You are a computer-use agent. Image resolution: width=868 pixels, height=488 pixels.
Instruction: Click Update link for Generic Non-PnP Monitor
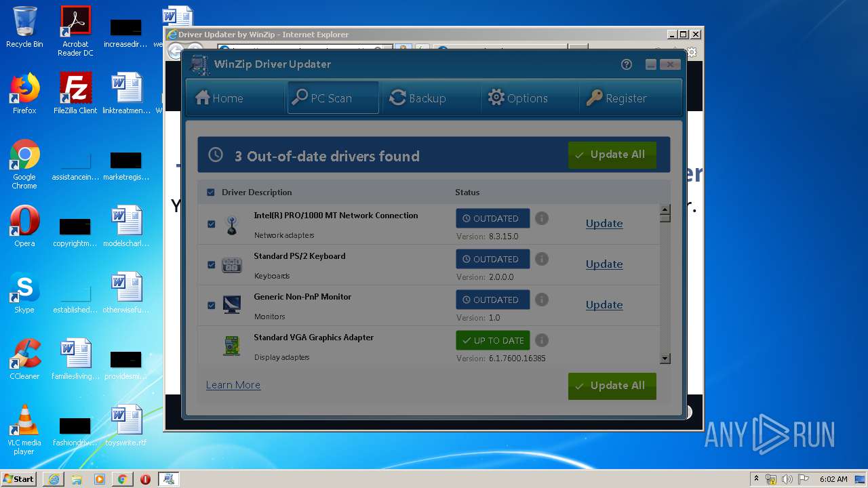604,305
